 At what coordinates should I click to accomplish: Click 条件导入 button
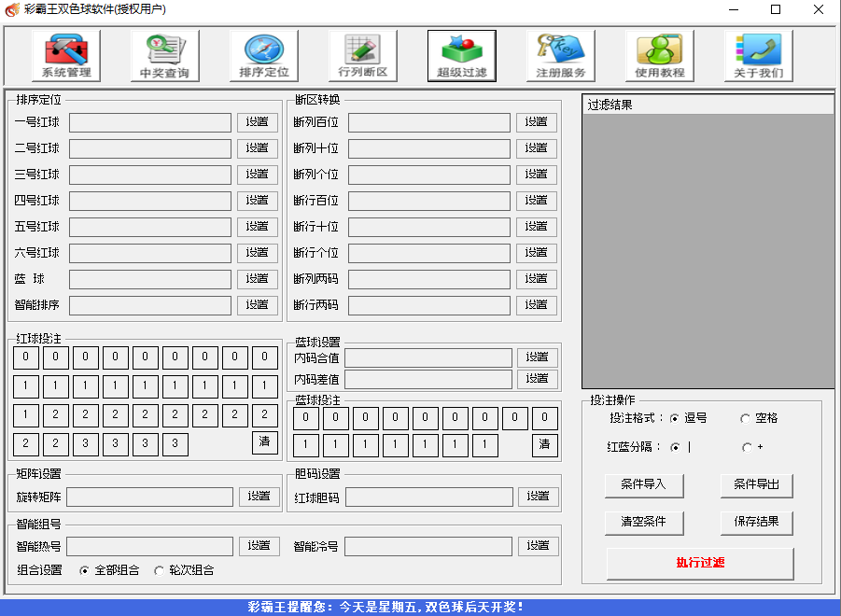coord(644,485)
